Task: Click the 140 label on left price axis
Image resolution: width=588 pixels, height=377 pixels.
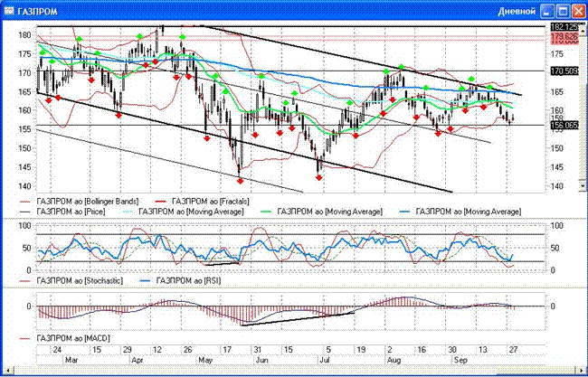Action: tap(24, 186)
